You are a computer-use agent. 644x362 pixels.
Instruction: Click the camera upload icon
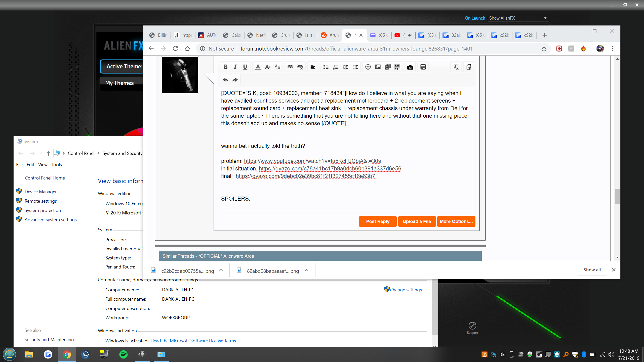pyautogui.click(x=410, y=67)
